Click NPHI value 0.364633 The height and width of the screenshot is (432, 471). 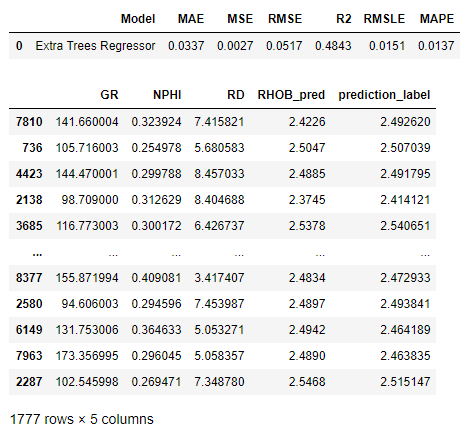(x=156, y=330)
